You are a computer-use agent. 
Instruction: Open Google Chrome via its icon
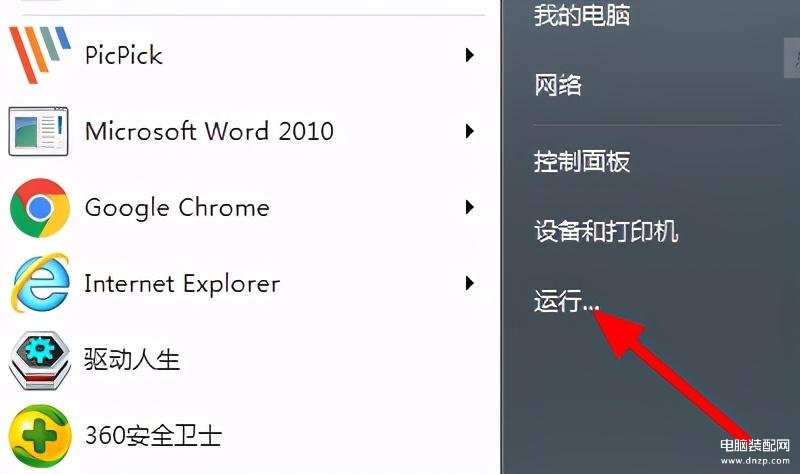pyautogui.click(x=39, y=208)
